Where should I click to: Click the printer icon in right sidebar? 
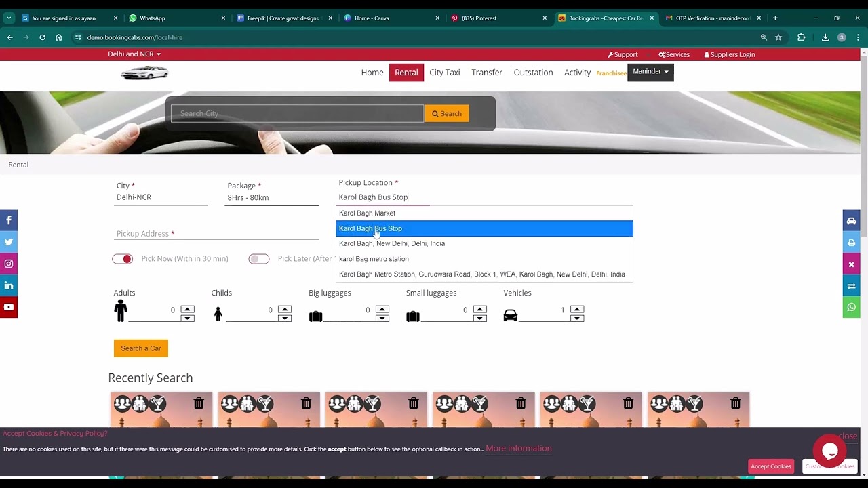[851, 243]
